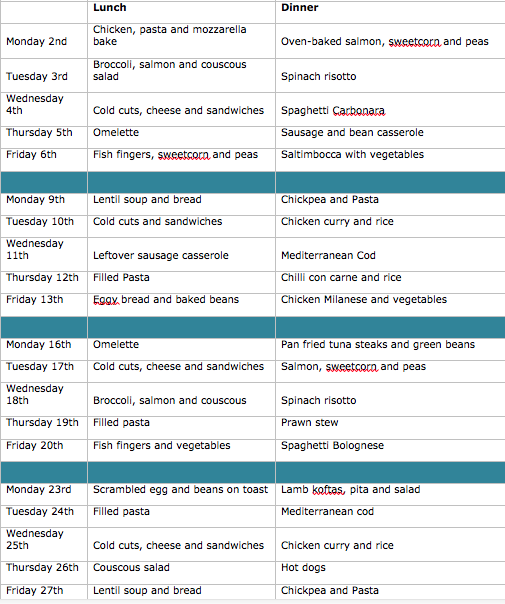Click the first teal separator row
The height and width of the screenshot is (604, 505).
click(x=253, y=182)
